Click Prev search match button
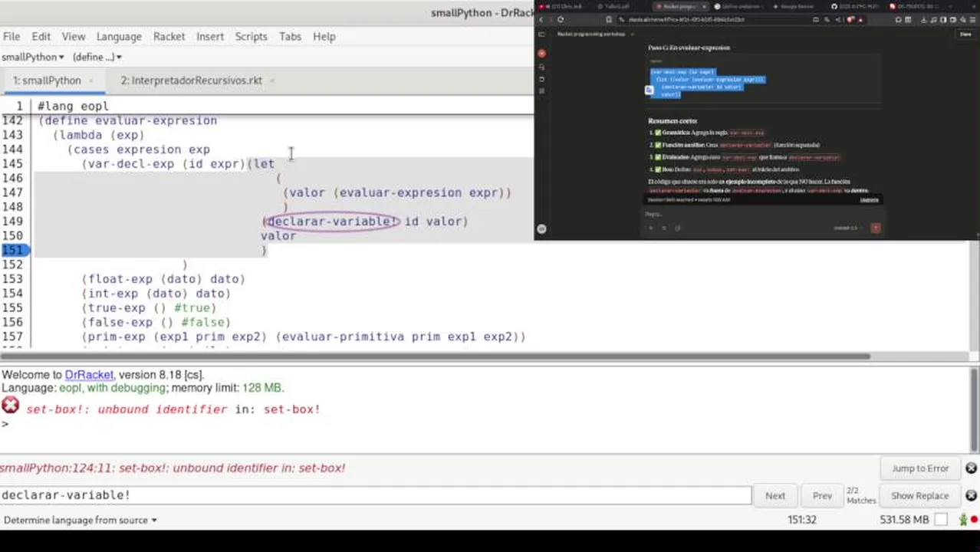 click(x=822, y=495)
